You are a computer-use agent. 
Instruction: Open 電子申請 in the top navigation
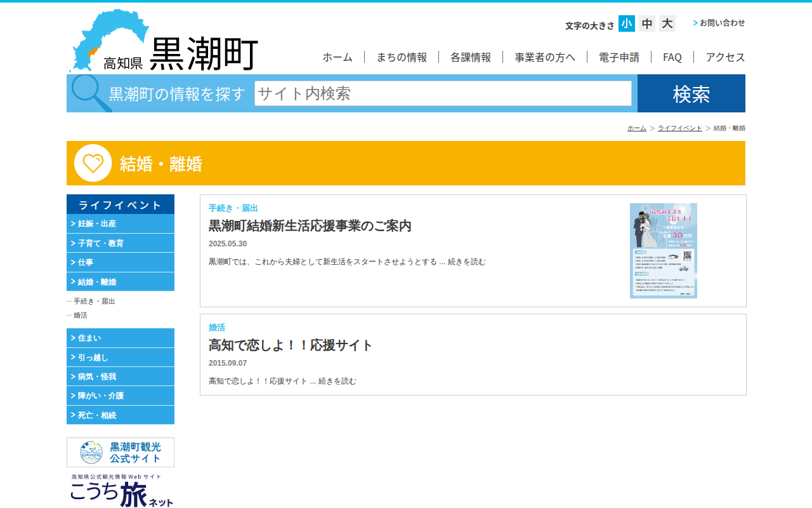tap(619, 57)
